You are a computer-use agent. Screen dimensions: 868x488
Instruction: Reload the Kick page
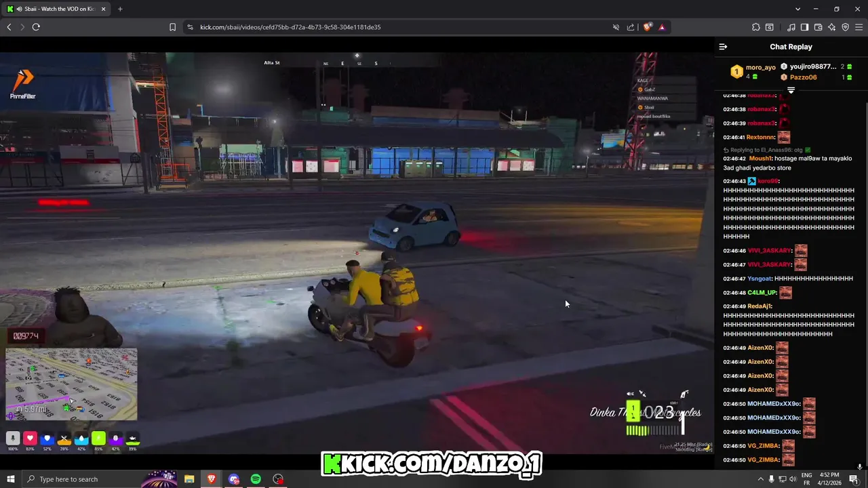point(36,27)
